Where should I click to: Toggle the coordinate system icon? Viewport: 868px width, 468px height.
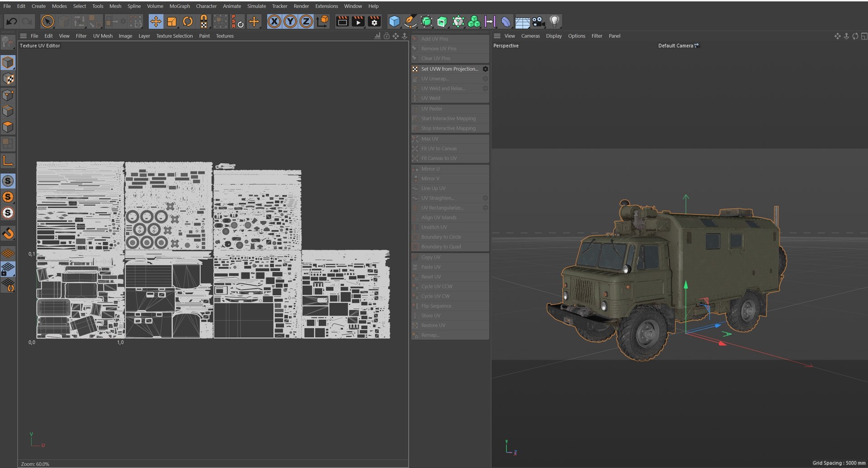[x=323, y=21]
